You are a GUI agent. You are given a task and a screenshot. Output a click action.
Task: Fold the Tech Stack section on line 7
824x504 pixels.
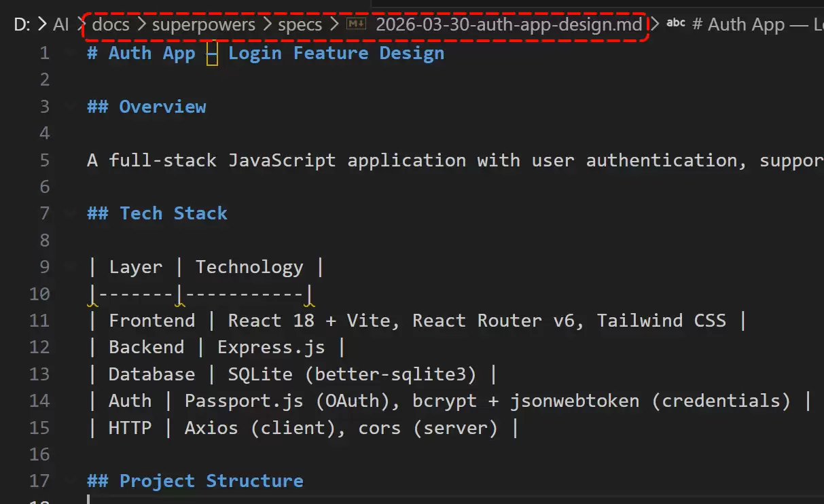click(70, 213)
